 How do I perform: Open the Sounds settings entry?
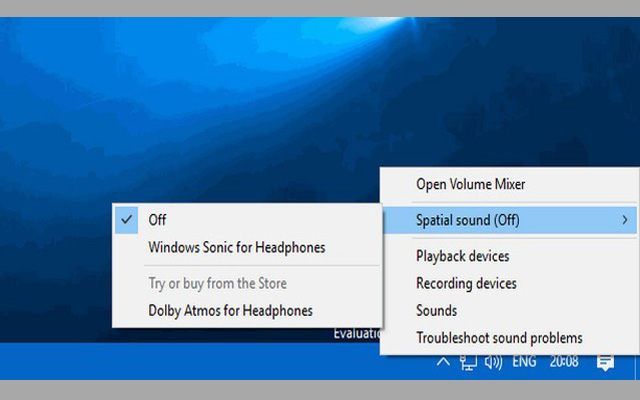click(x=436, y=311)
